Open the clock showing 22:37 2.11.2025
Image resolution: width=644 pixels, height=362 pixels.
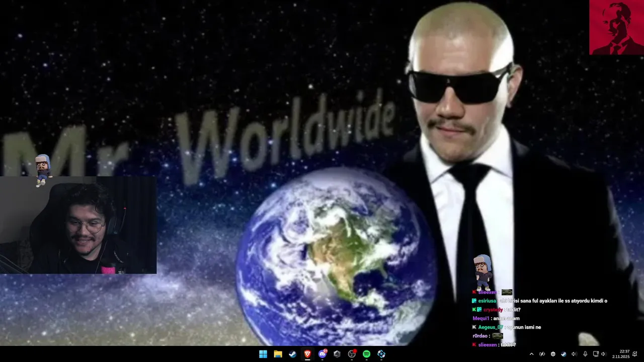pos(621,354)
